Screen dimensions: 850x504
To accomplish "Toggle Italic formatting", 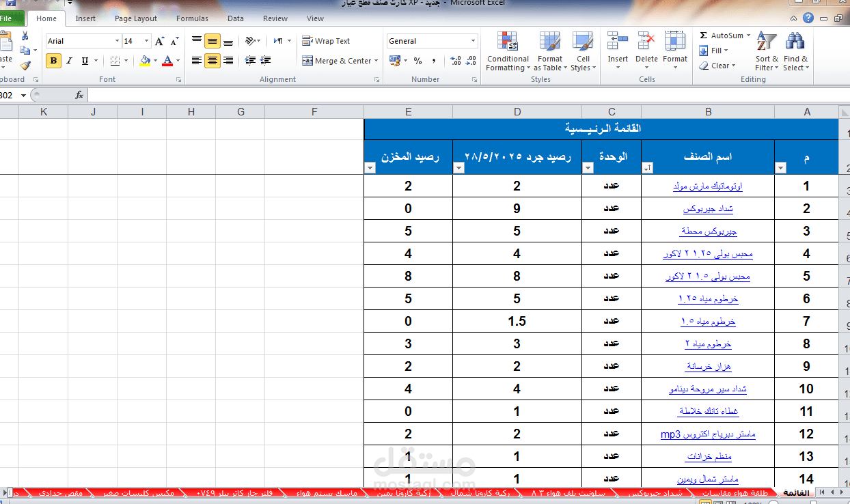I will pos(70,61).
